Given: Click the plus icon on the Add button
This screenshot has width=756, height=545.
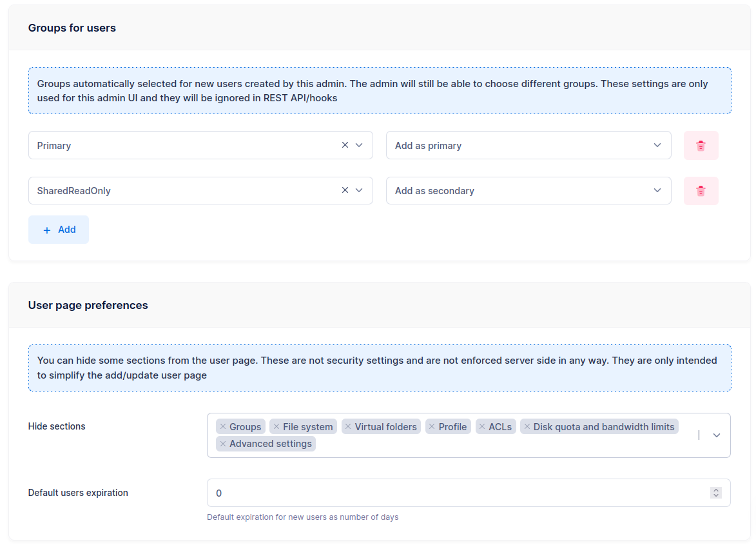Looking at the screenshot, I should (46, 230).
